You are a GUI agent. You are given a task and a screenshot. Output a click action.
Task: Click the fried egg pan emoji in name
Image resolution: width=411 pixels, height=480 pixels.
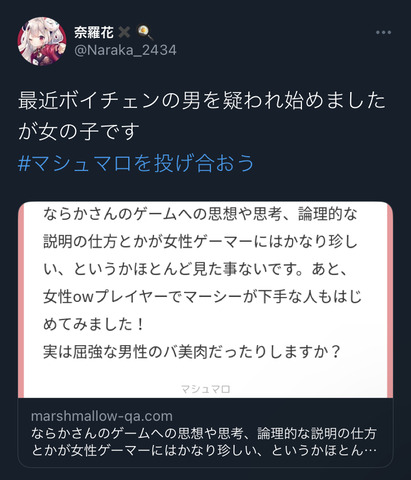(x=145, y=32)
